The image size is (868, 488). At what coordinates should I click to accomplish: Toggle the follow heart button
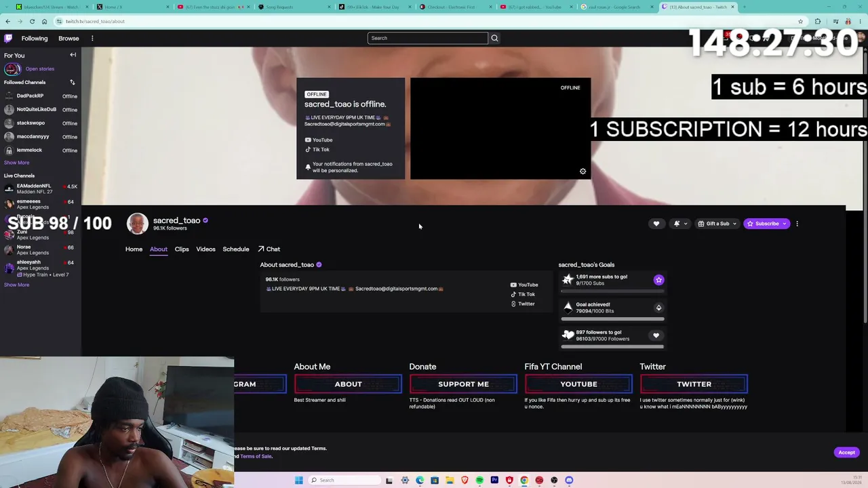tap(656, 224)
